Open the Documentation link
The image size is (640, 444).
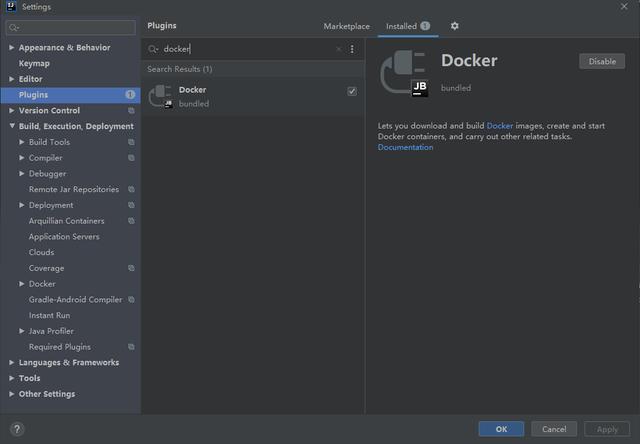click(x=405, y=147)
